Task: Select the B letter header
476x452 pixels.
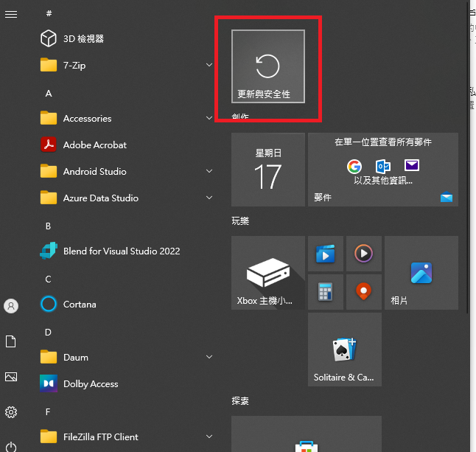Action: 49,226
